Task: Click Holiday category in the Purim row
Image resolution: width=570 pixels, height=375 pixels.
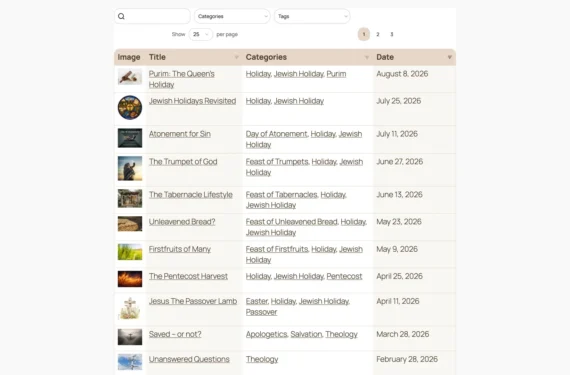Action: [x=258, y=74]
